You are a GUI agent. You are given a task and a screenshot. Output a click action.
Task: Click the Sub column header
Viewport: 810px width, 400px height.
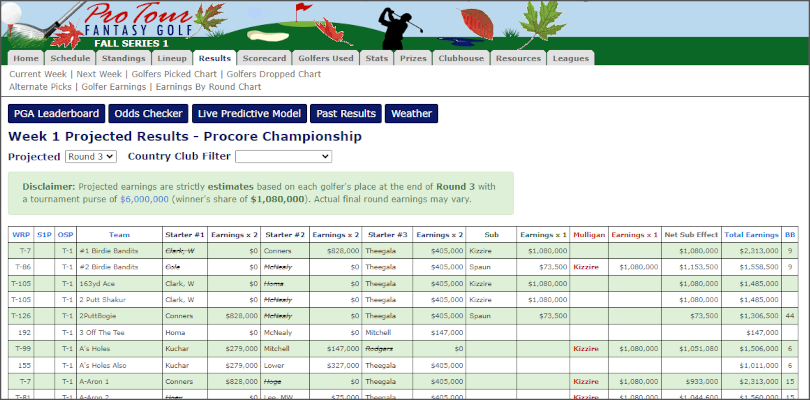491,235
